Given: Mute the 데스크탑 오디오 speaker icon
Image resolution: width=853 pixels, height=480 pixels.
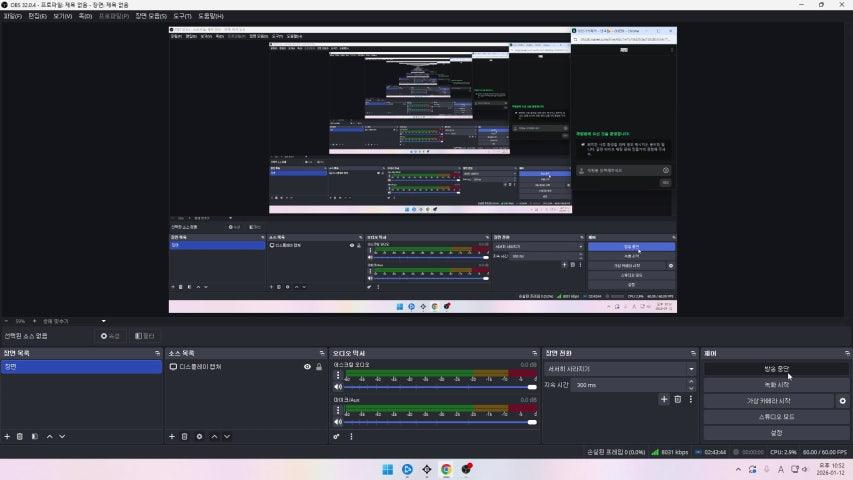Looking at the screenshot, I should (x=338, y=387).
